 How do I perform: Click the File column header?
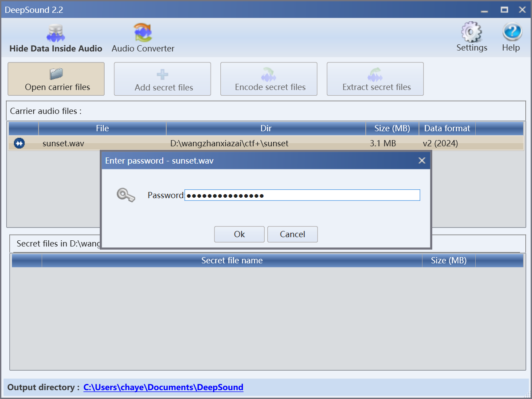coord(102,129)
